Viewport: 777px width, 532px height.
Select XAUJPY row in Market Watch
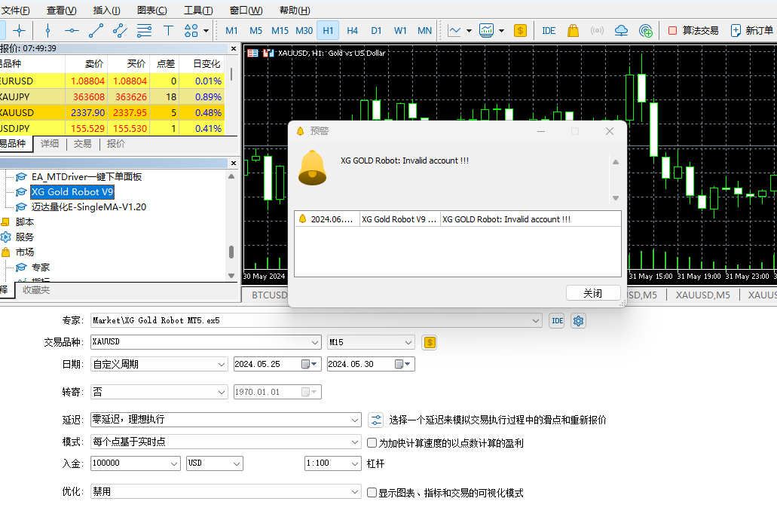pyautogui.click(x=112, y=96)
